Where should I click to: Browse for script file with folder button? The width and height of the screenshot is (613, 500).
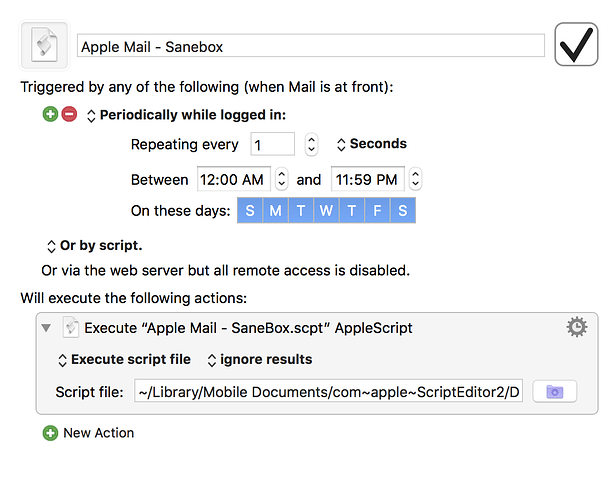(554, 391)
